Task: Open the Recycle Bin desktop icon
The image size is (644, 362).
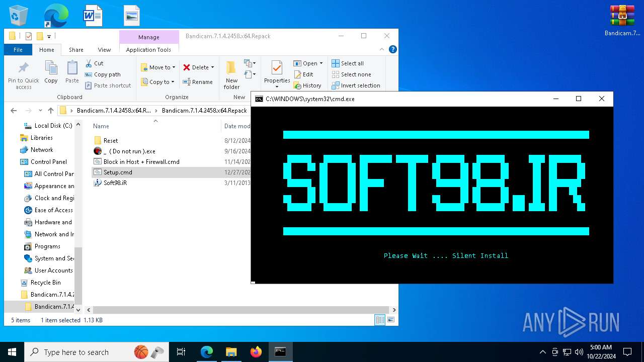Action: coord(19,16)
